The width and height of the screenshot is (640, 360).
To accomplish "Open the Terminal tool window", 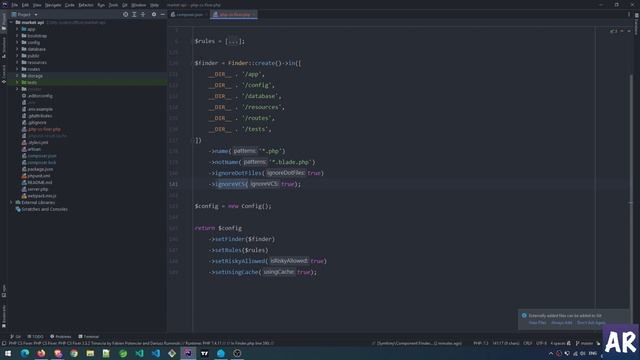I will (89, 337).
